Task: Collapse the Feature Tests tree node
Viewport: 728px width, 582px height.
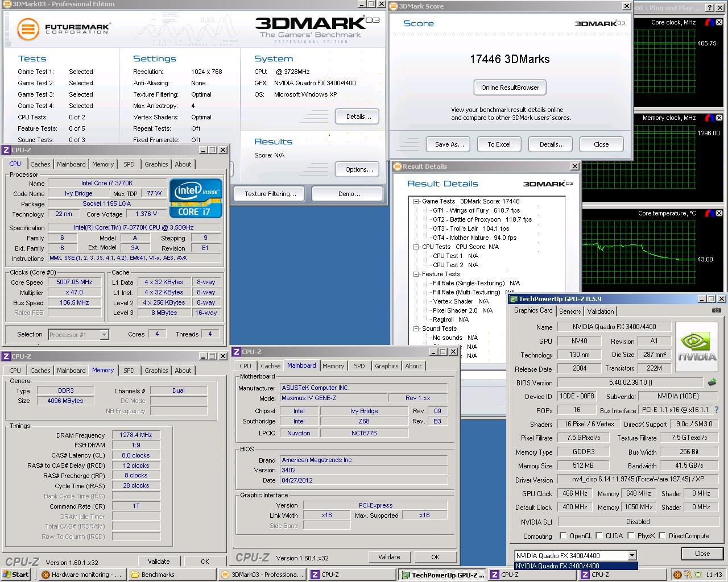Action: click(x=416, y=274)
